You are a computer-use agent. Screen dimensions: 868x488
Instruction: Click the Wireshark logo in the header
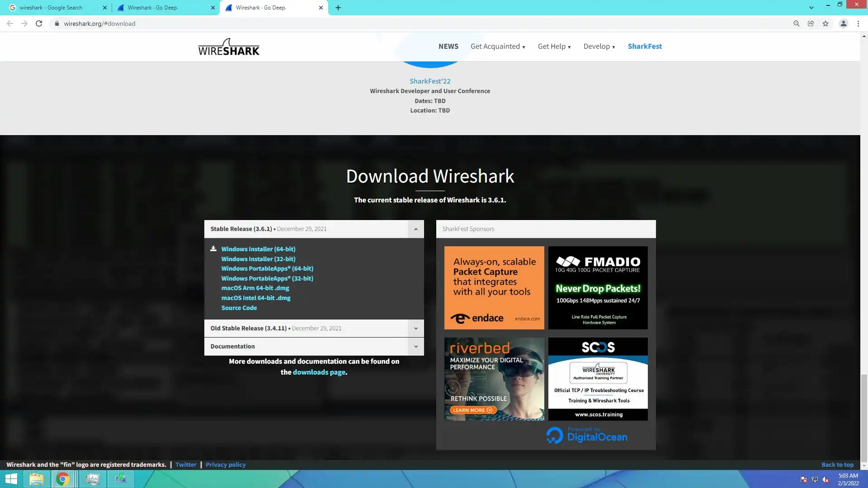pos(229,47)
